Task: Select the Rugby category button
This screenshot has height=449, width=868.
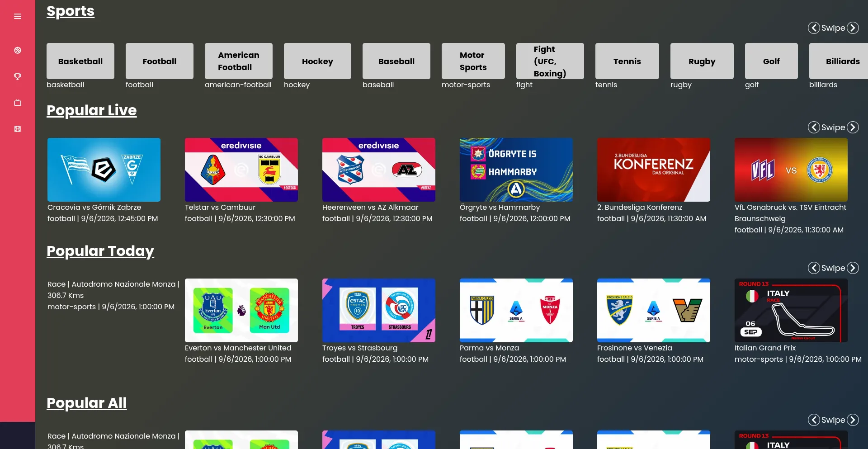Action: (702, 61)
